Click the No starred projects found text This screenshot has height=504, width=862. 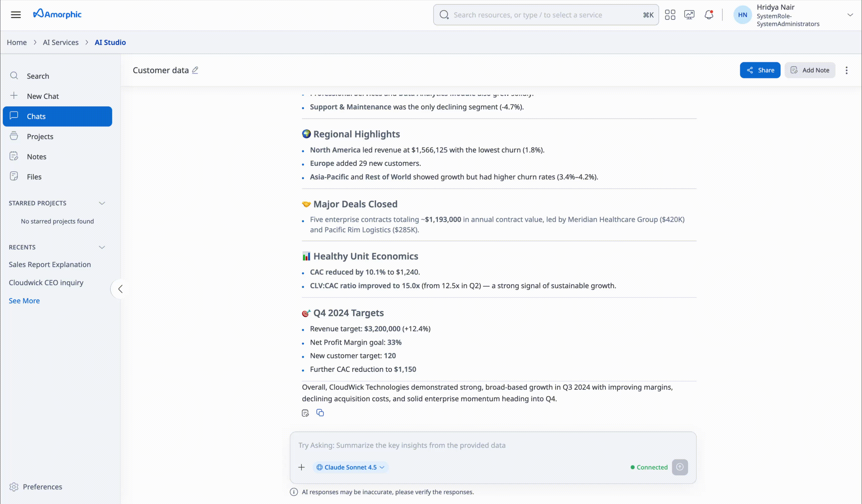(x=57, y=221)
